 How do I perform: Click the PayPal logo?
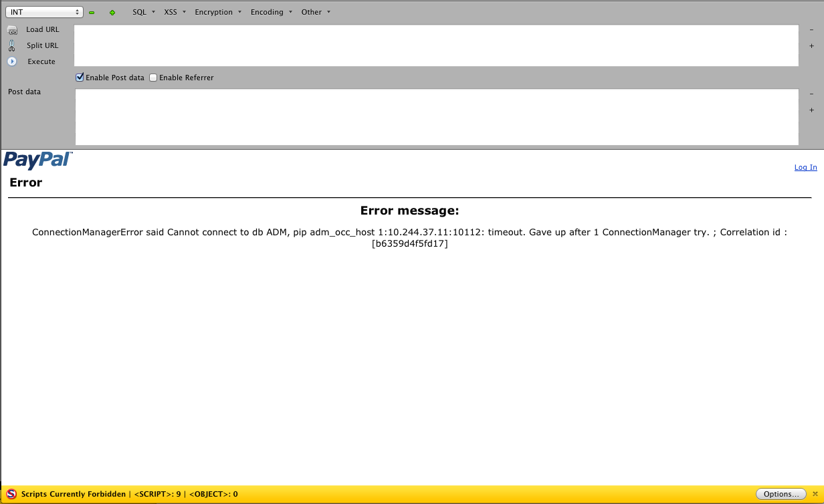[x=38, y=160]
